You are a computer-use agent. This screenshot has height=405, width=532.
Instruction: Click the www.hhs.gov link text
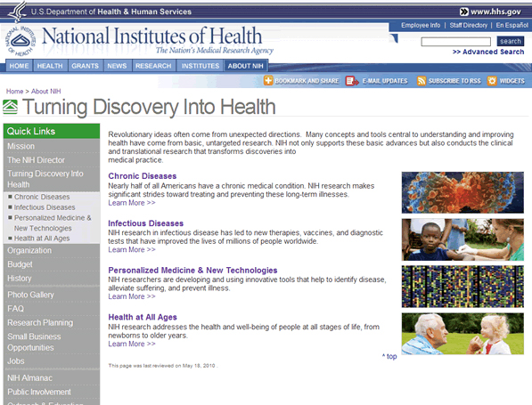[495, 12]
